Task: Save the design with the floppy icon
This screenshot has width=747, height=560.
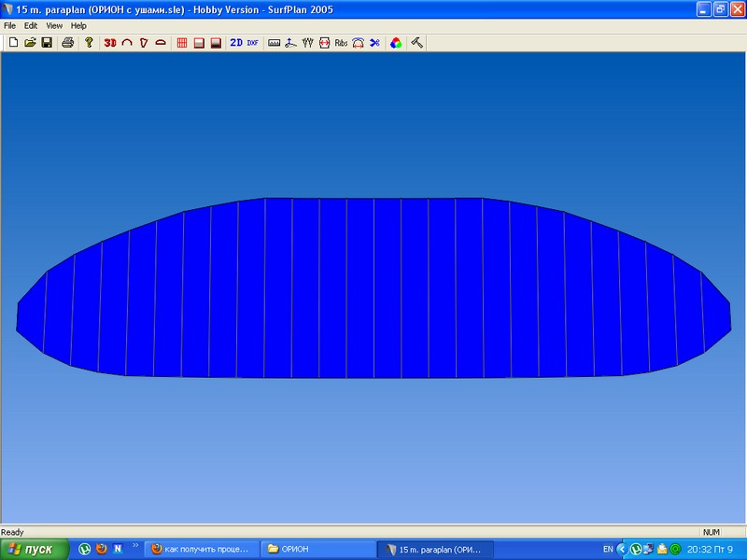Action: click(46, 43)
